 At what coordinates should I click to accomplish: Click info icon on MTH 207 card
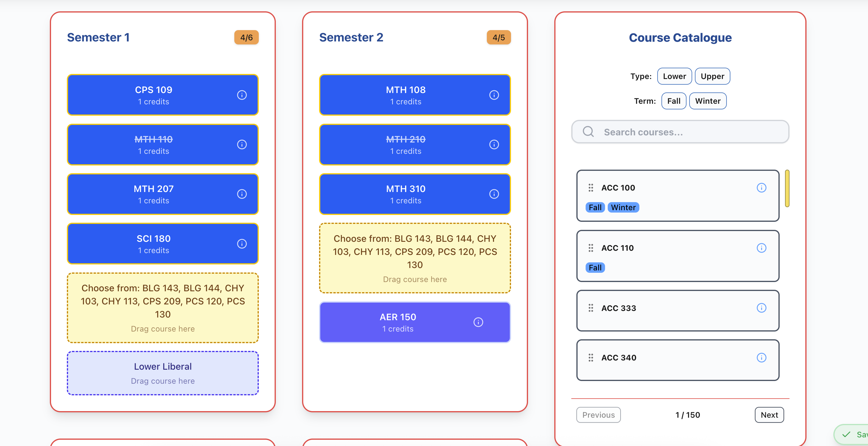[241, 194]
